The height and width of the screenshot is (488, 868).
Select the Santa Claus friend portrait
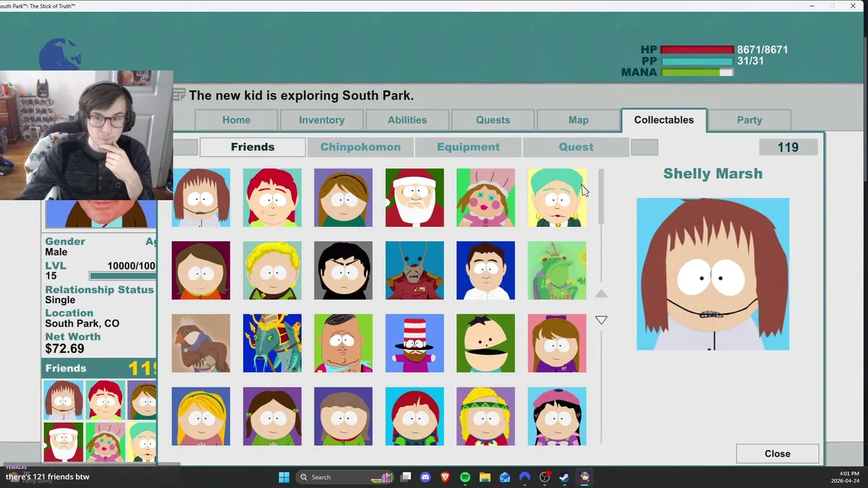[x=414, y=197]
